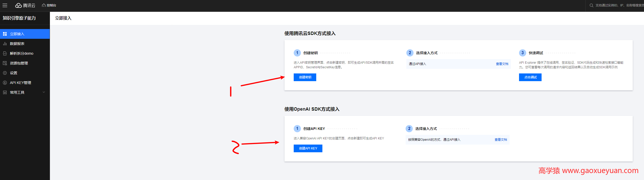
Task: Click the 进入API密钥管理界面 description text
Action: pyautogui.click(x=344, y=65)
